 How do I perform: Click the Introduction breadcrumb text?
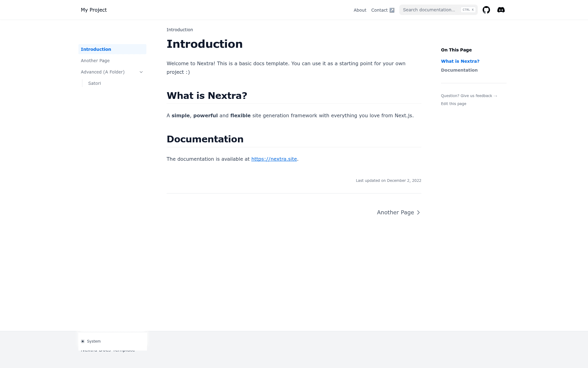(x=180, y=30)
